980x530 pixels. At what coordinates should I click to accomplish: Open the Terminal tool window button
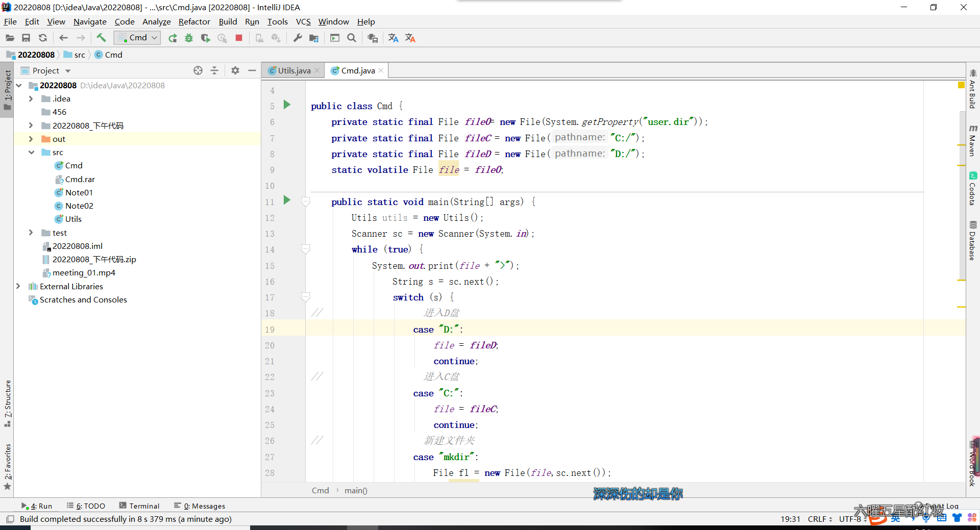(139, 506)
